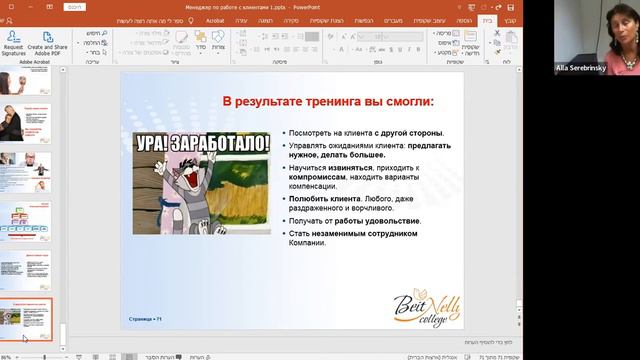Open the Insert (הוספה) ribbon tab

point(464,20)
